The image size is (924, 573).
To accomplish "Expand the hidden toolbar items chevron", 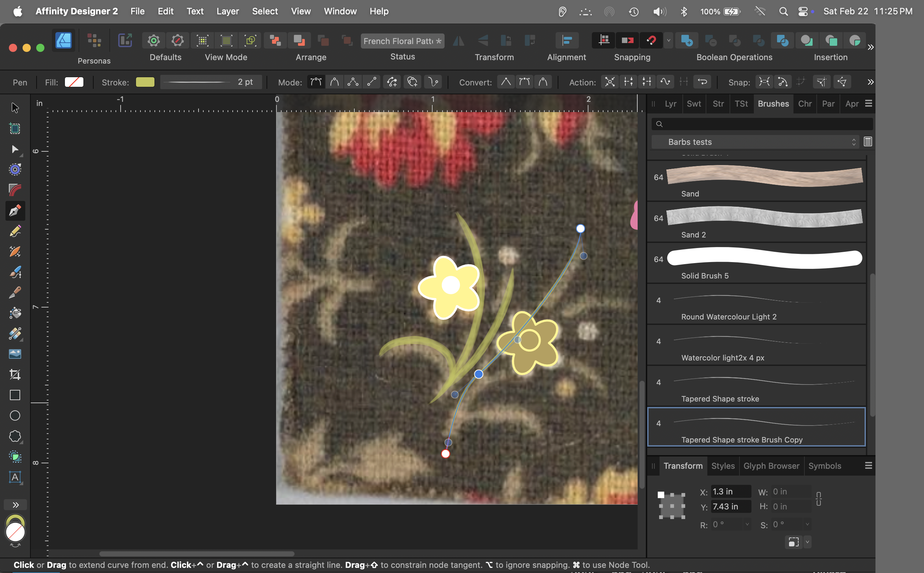I will click(870, 47).
